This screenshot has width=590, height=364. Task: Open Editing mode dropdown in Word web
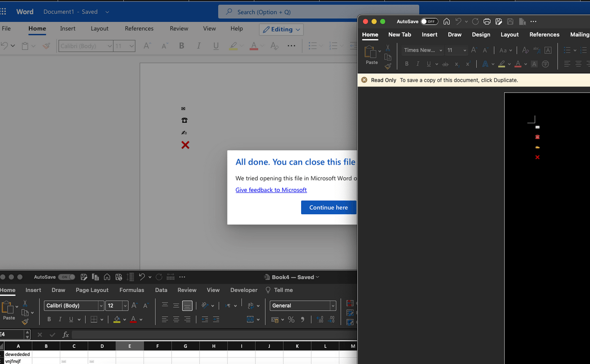(x=281, y=29)
